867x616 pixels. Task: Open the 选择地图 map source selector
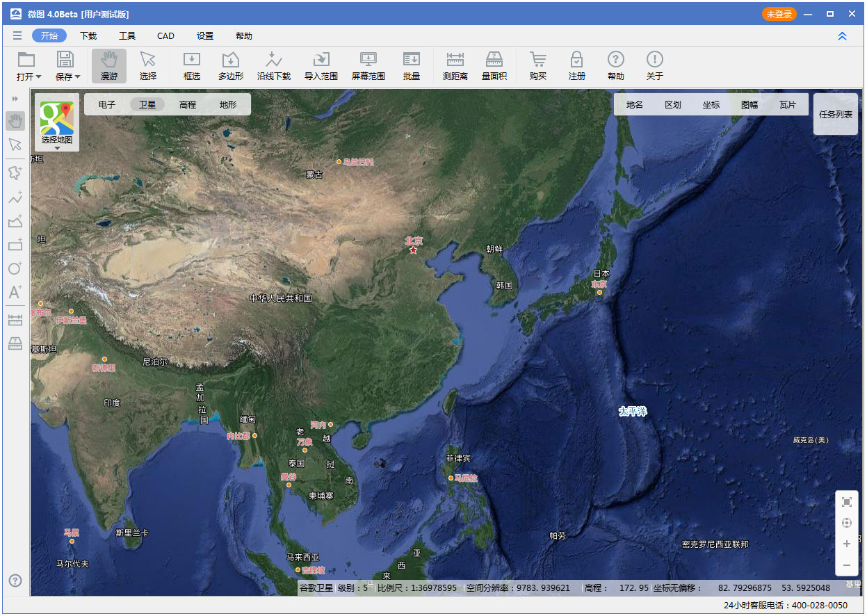point(56,124)
